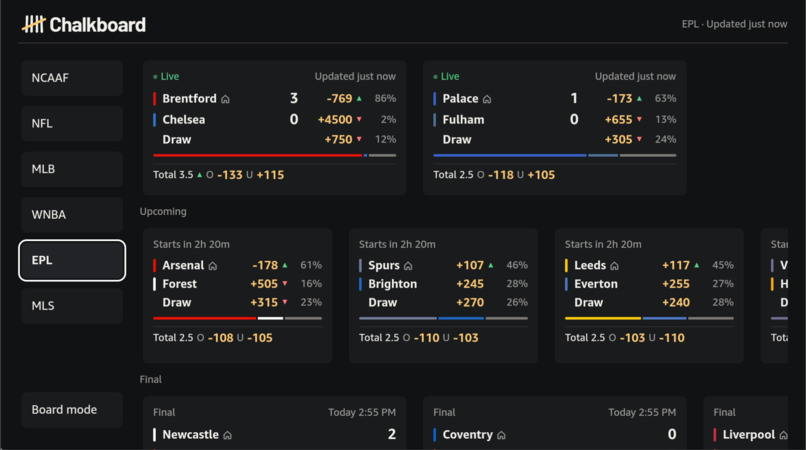Select over -133 on Brentford total
Image resolution: width=806 pixels, height=450 pixels.
[230, 175]
